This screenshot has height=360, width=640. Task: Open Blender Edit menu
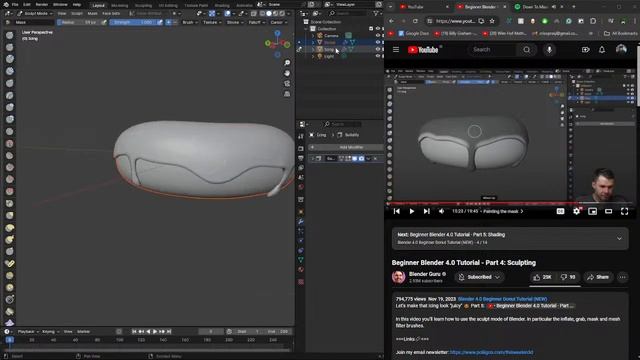(27, 4)
